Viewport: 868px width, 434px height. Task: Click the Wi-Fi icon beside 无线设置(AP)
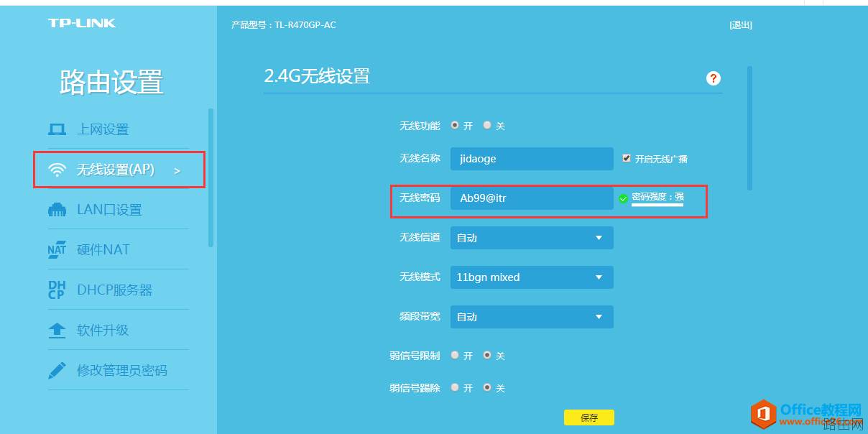57,170
